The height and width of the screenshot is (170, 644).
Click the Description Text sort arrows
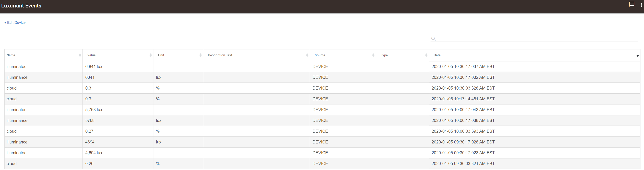click(307, 55)
